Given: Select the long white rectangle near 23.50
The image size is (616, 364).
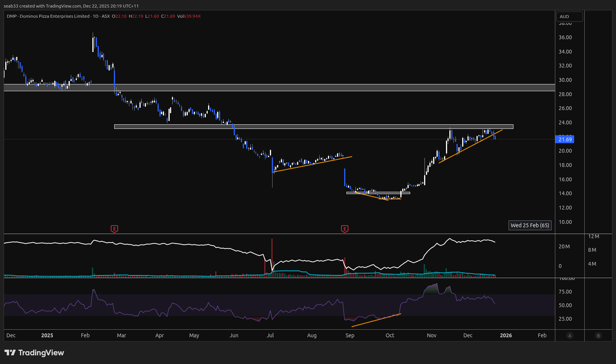Looking at the screenshot, I should click(313, 127).
